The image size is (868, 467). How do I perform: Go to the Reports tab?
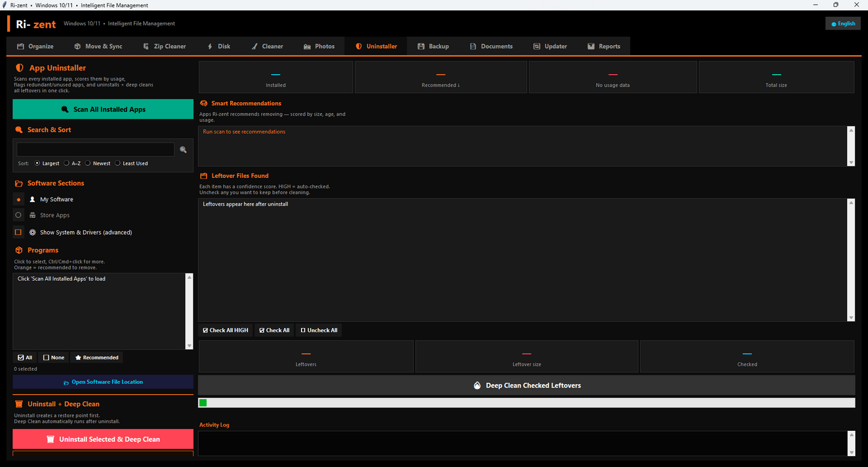(604, 46)
